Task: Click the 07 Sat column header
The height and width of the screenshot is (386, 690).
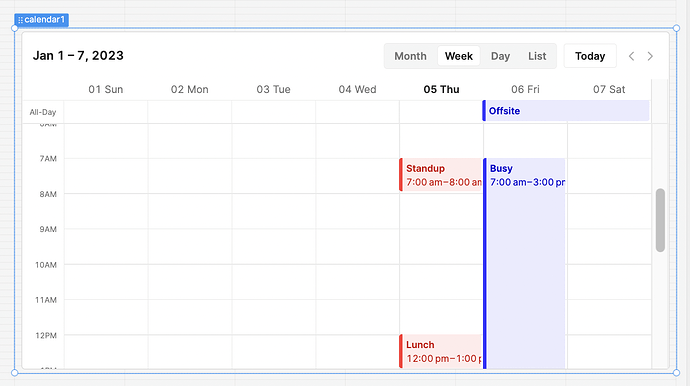Action: (609, 89)
